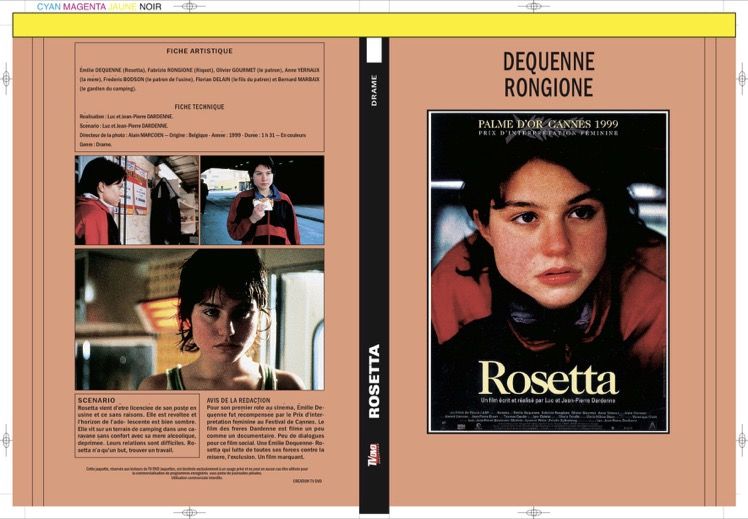Click the ROSETTA title on the spine

(374, 381)
